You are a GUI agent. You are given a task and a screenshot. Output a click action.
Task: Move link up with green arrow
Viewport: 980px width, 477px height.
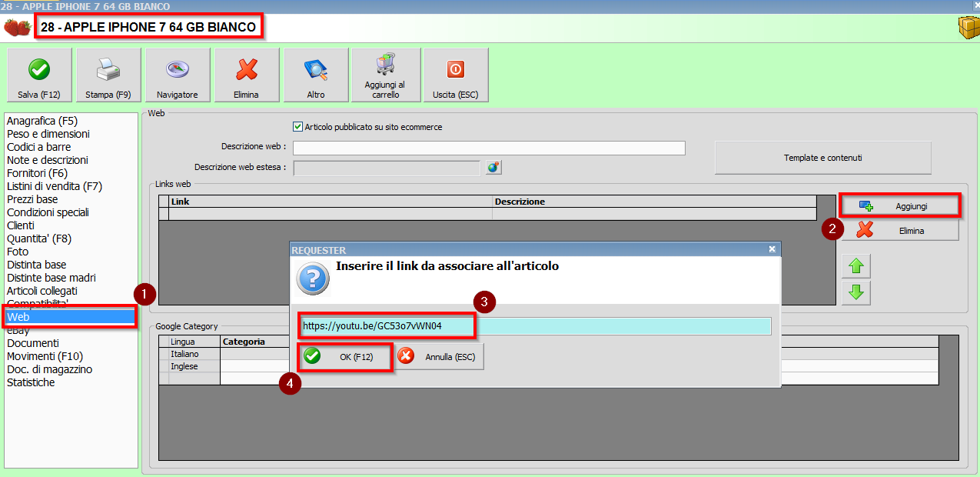[856, 267]
